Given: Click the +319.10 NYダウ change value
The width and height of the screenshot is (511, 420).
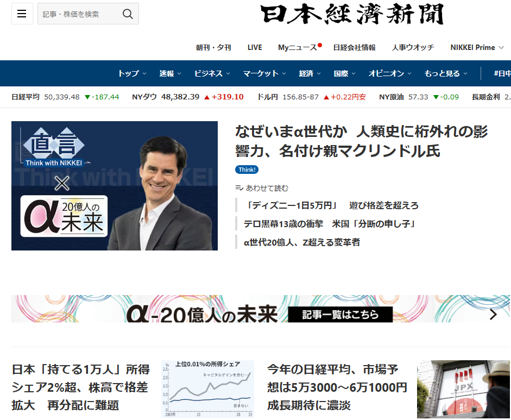Looking at the screenshot, I should pyautogui.click(x=224, y=97).
